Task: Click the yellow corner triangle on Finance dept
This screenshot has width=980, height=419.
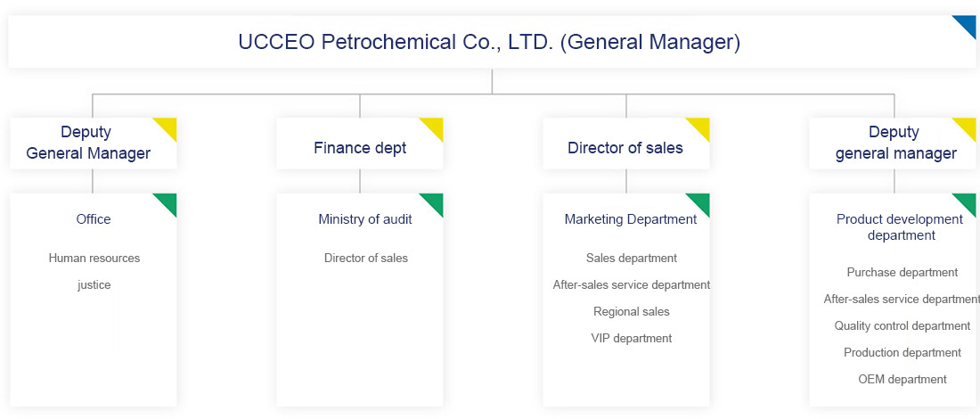Action: [x=435, y=126]
